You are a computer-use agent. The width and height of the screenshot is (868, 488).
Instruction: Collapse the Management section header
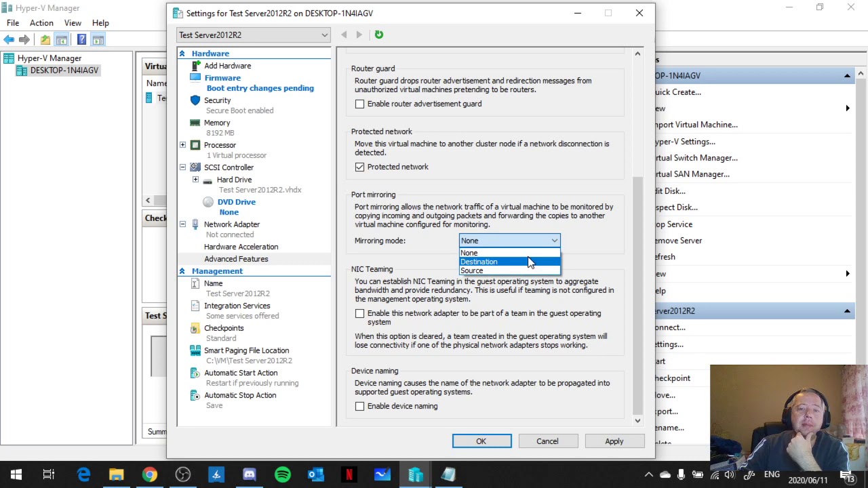tap(182, 271)
